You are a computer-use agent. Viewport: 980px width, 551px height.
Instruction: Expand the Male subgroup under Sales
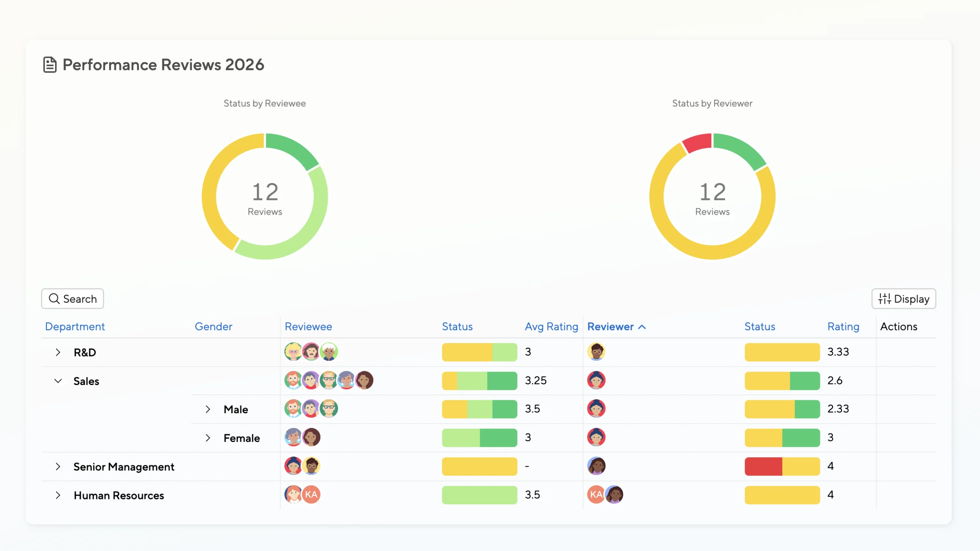coord(208,409)
